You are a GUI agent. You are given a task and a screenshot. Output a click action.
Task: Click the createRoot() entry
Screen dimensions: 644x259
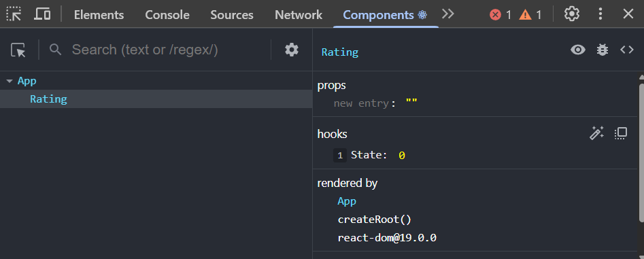pyautogui.click(x=374, y=220)
